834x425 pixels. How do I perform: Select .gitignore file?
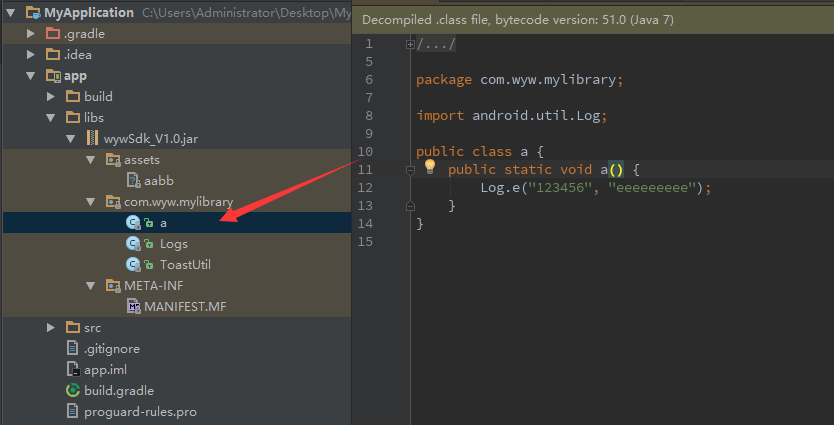112,349
